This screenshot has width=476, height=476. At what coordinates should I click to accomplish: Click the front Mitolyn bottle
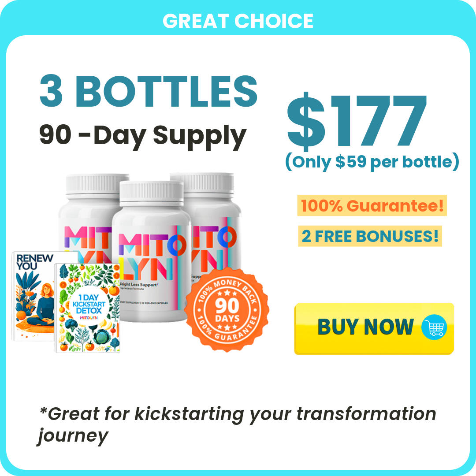151,251
